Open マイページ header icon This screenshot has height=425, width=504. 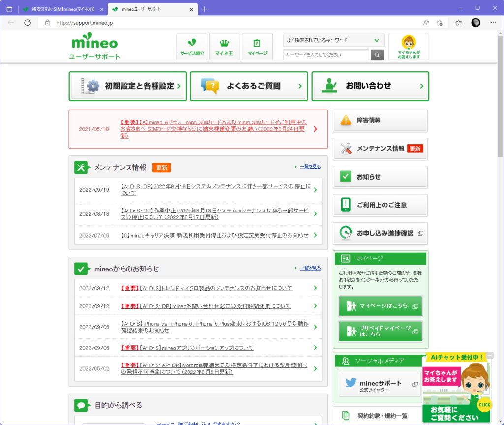[x=257, y=47]
